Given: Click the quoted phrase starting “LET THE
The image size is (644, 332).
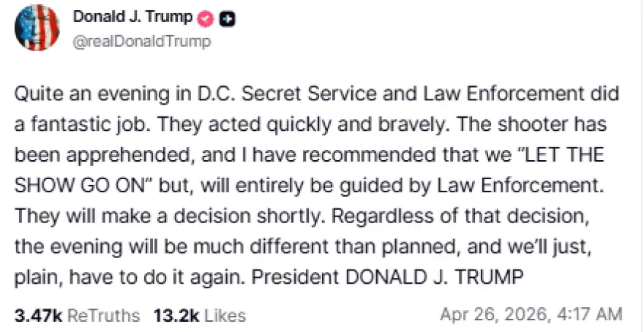Looking at the screenshot, I should pyautogui.click(x=556, y=156).
